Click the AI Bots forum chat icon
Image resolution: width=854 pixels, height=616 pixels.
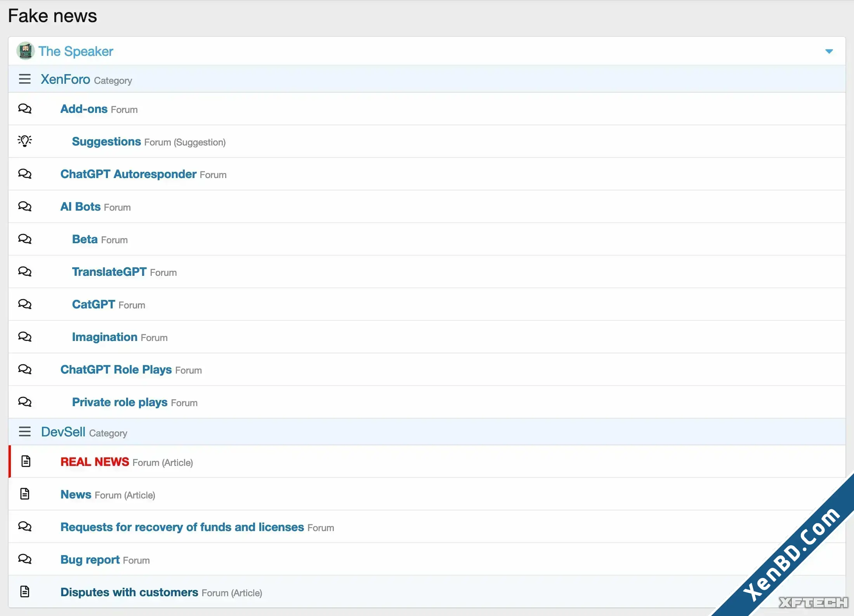(x=25, y=206)
